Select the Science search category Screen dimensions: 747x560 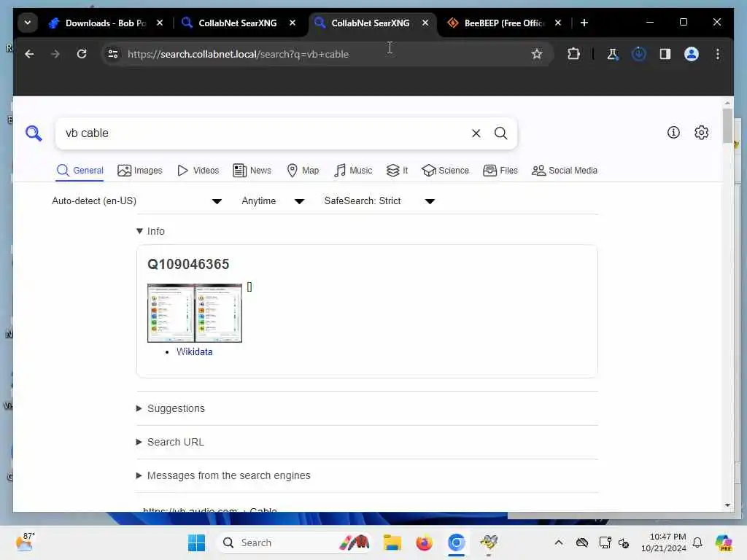[445, 171]
